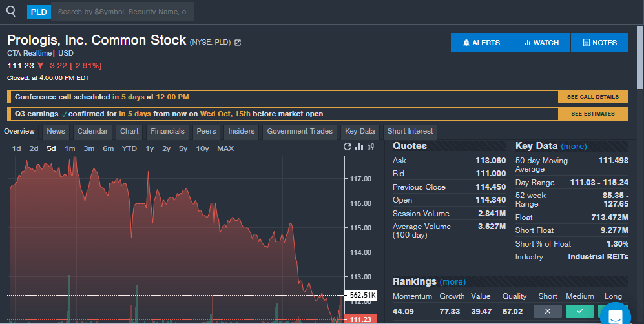Click the SEE CALL DETAILS button
This screenshot has width=644, height=324.
pyautogui.click(x=592, y=97)
